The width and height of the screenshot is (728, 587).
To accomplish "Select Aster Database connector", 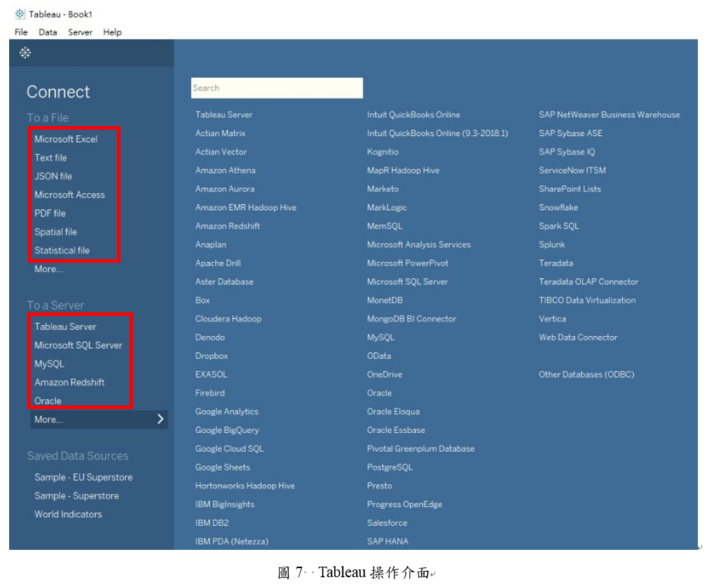I will [224, 282].
